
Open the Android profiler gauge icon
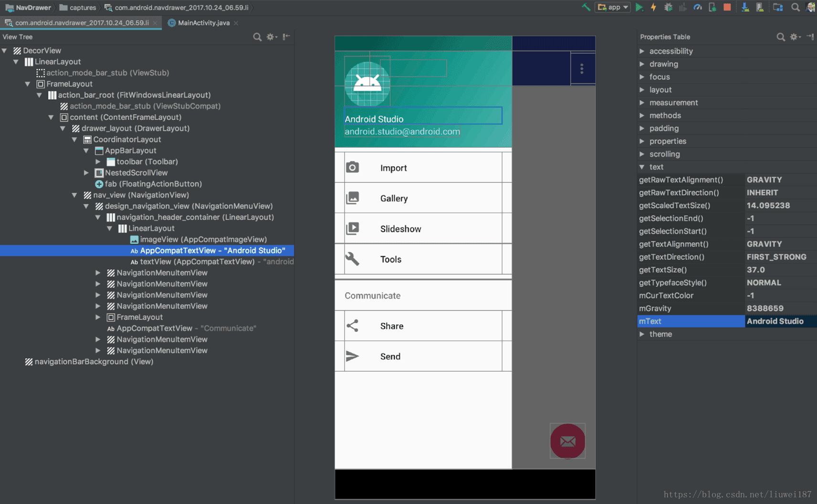(x=698, y=7)
